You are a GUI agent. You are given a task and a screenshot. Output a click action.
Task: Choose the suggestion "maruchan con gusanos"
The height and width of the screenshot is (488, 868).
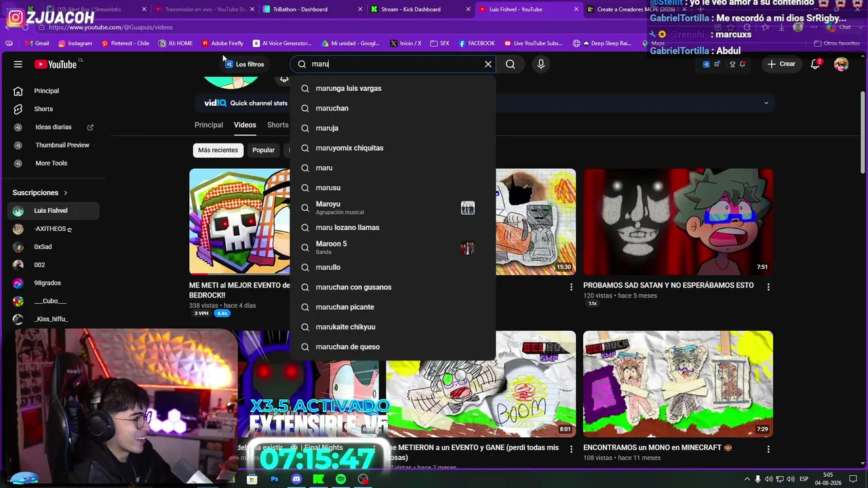(x=393, y=287)
